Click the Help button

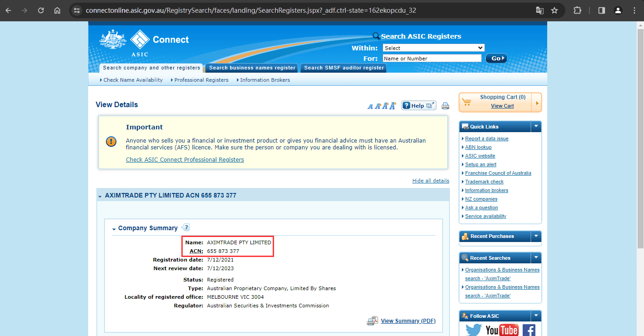pos(419,105)
